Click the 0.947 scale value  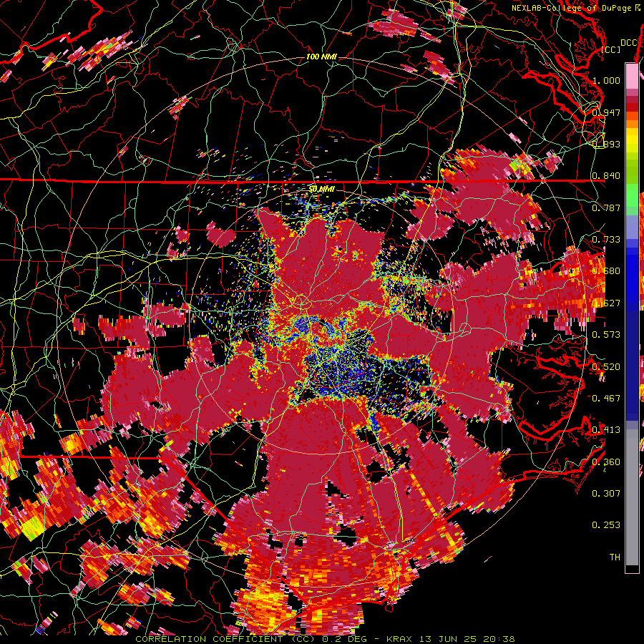tap(606, 112)
